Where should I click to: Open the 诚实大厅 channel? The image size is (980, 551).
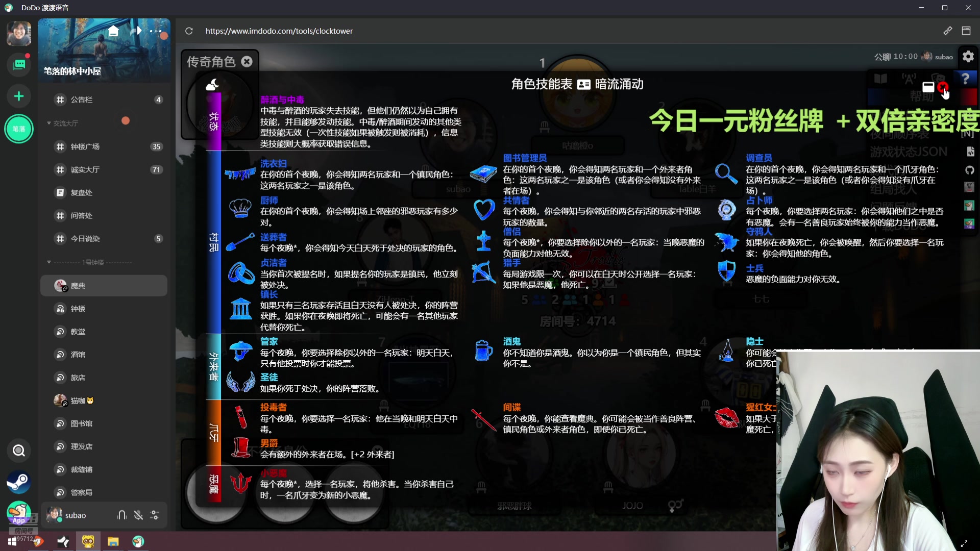(104, 169)
